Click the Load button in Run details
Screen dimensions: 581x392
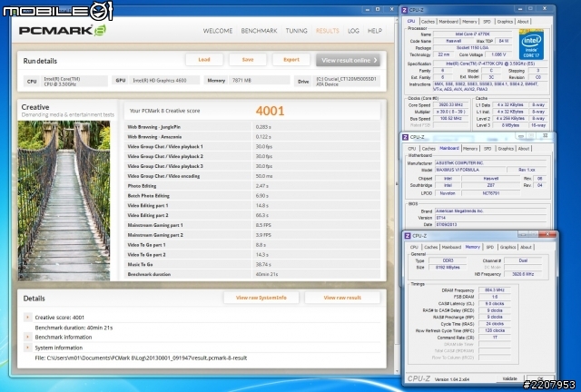coord(204,60)
